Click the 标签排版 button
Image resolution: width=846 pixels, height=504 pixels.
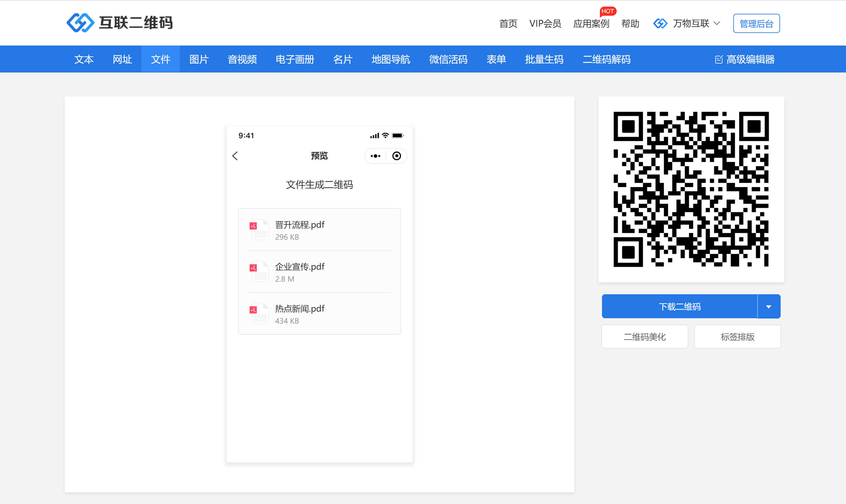click(737, 336)
